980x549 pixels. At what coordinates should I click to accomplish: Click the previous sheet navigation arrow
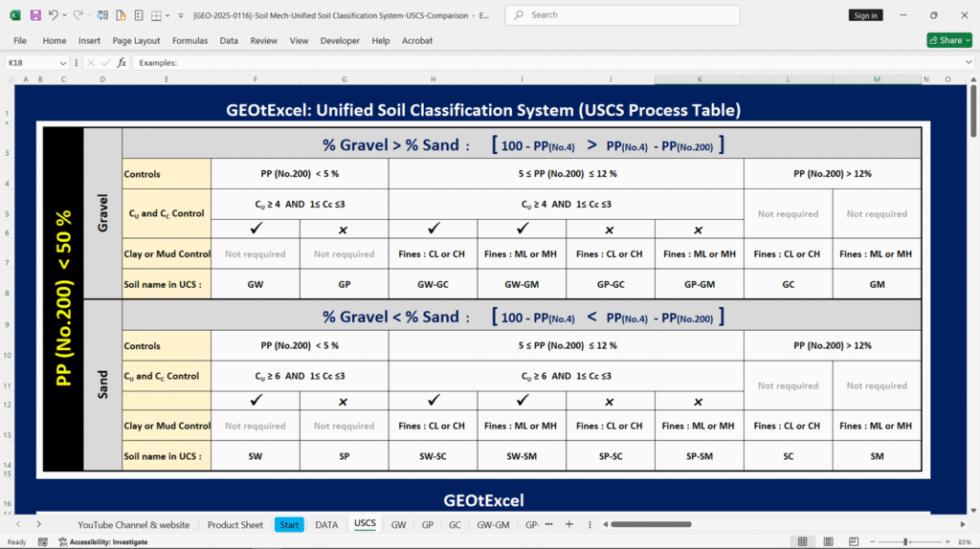click(18, 525)
